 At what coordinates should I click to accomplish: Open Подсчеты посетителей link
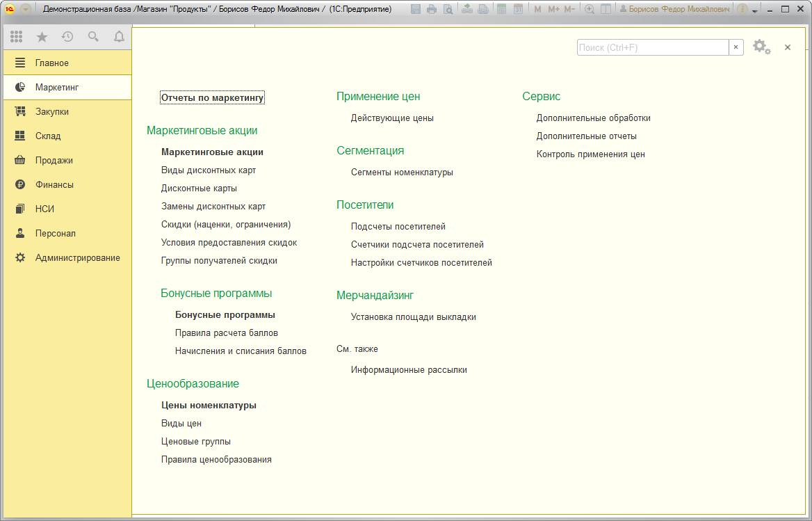pyautogui.click(x=398, y=226)
